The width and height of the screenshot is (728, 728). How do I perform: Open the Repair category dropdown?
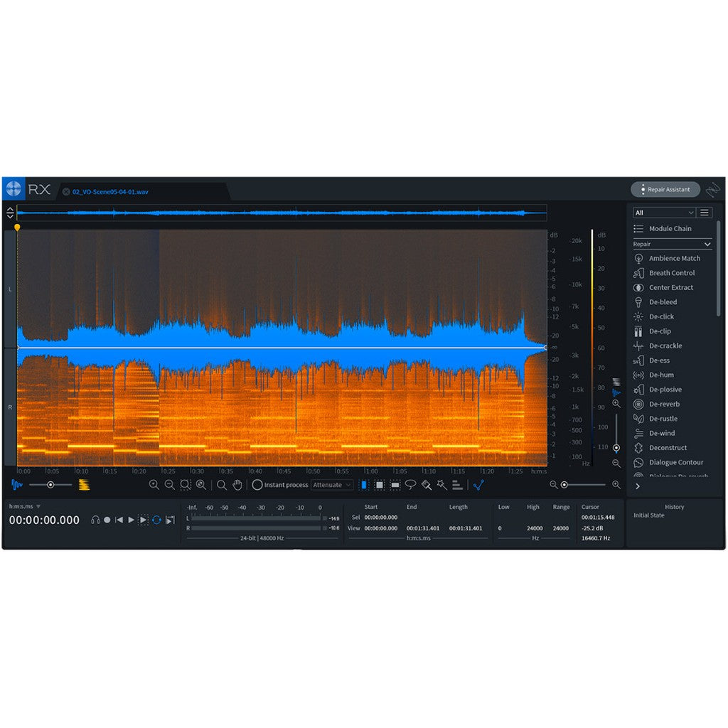(671, 244)
